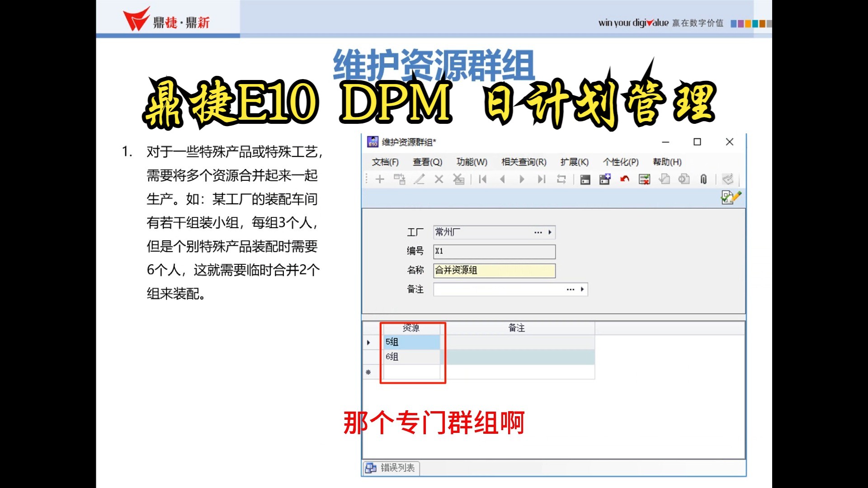Select the 5组 resource cell
The height and width of the screenshot is (488, 868).
tap(411, 342)
